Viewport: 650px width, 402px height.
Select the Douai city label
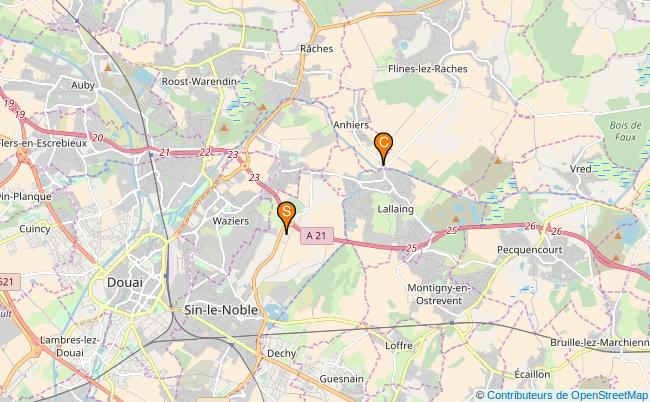pos(125,283)
